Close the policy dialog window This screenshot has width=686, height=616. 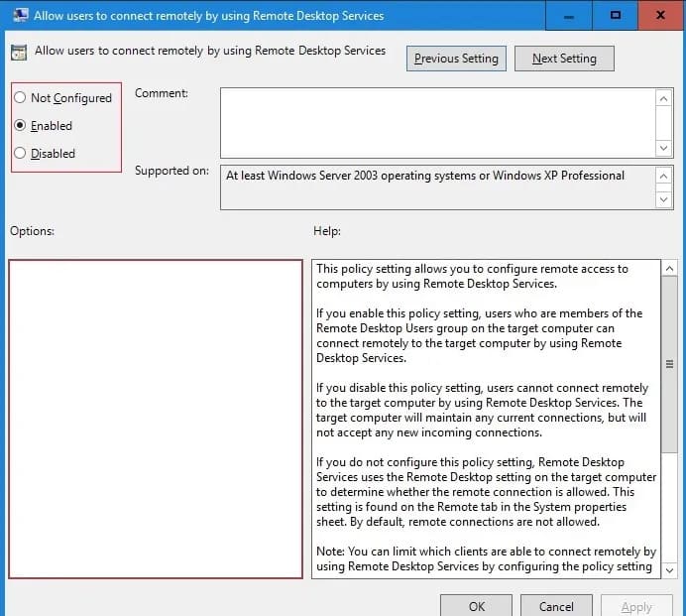pos(660,16)
